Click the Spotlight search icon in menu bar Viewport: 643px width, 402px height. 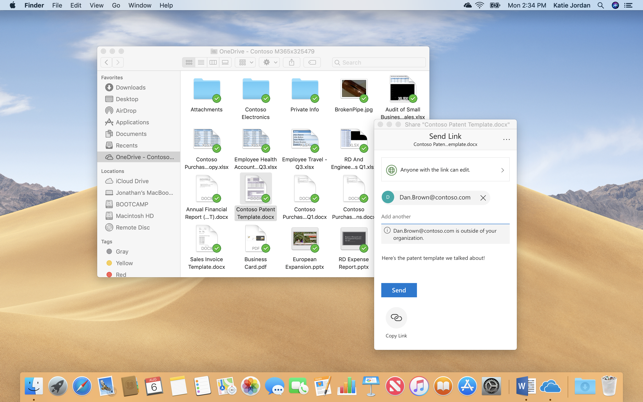[601, 5]
